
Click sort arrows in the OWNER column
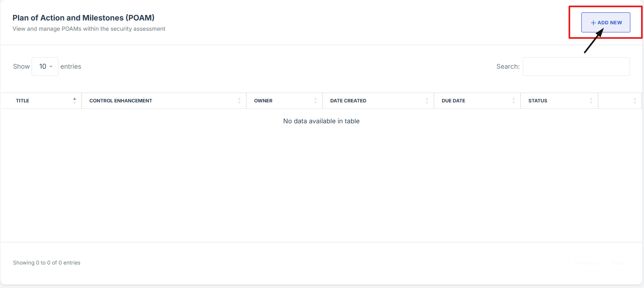point(316,101)
